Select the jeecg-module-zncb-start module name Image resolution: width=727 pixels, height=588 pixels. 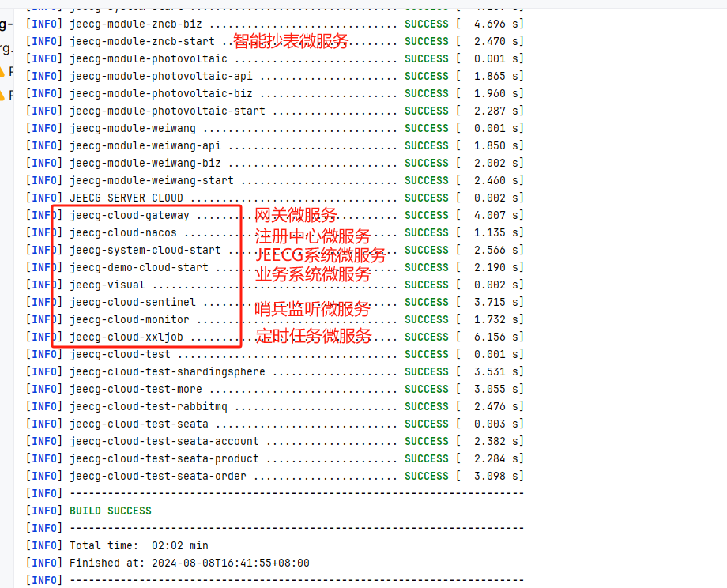pos(142,41)
